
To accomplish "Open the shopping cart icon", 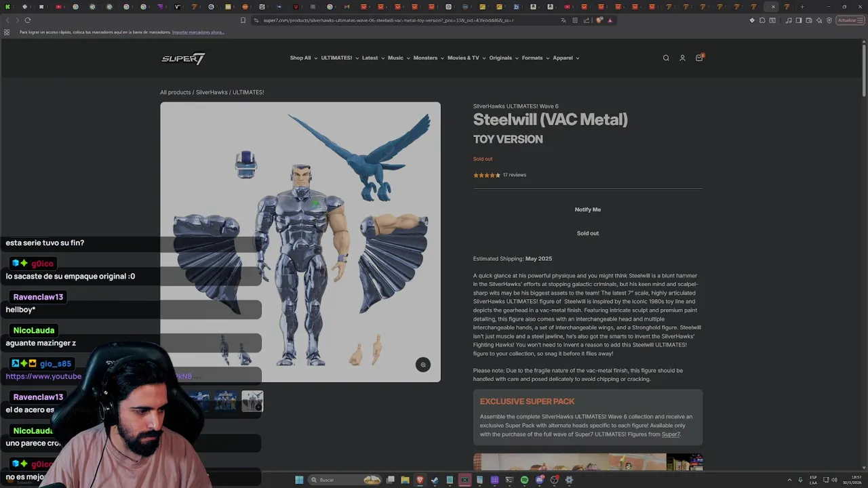I will (x=699, y=58).
